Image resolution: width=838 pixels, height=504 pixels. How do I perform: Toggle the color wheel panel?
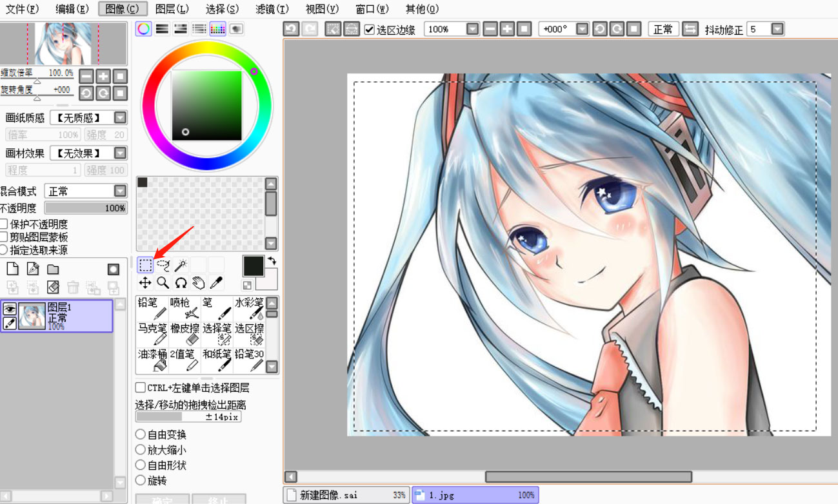pos(143,28)
